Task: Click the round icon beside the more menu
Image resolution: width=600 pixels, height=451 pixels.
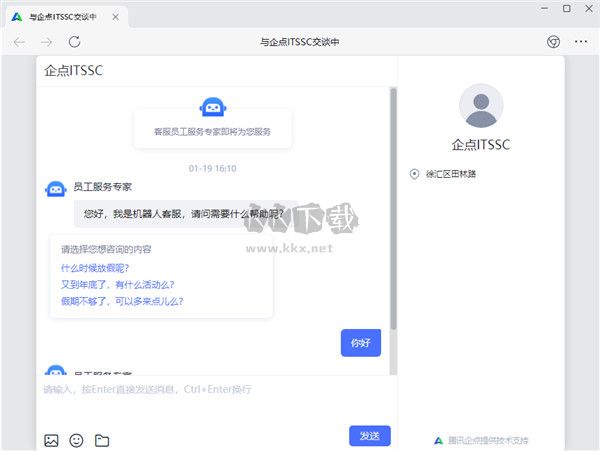Action: pos(553,42)
